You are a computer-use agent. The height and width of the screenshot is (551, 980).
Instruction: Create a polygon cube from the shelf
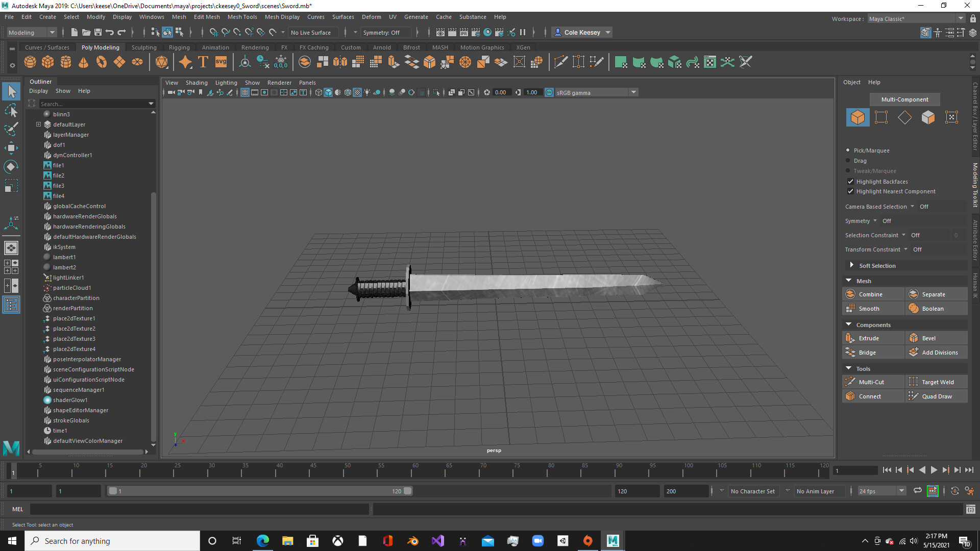[x=47, y=62]
